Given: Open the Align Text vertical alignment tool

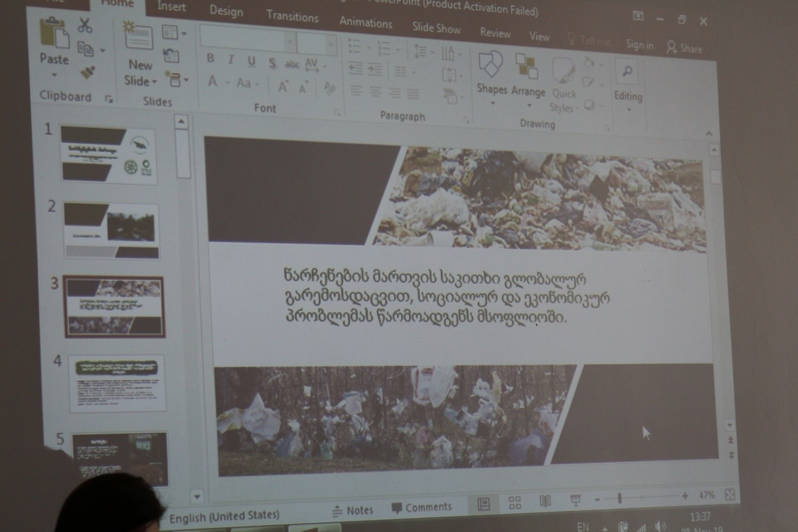Looking at the screenshot, I should point(449,75).
